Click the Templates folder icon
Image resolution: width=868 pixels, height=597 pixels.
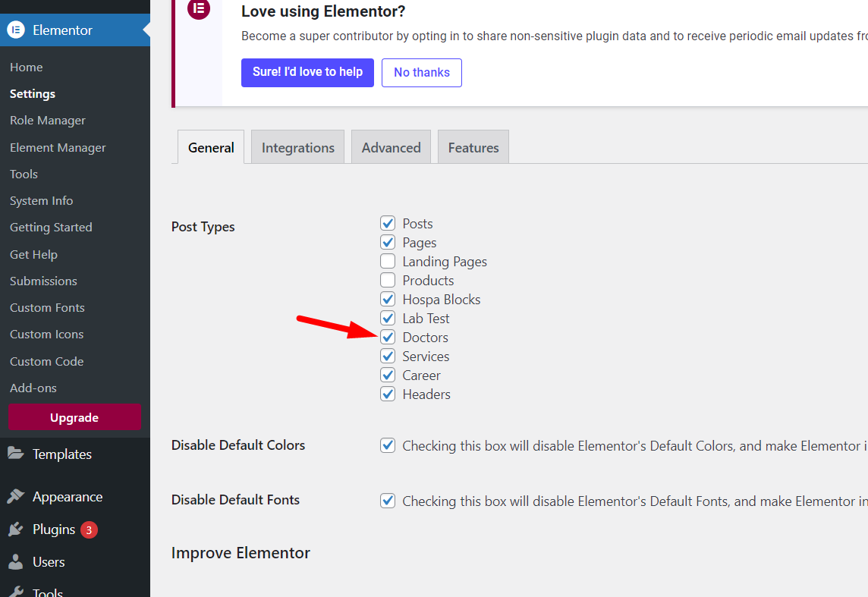click(x=16, y=454)
